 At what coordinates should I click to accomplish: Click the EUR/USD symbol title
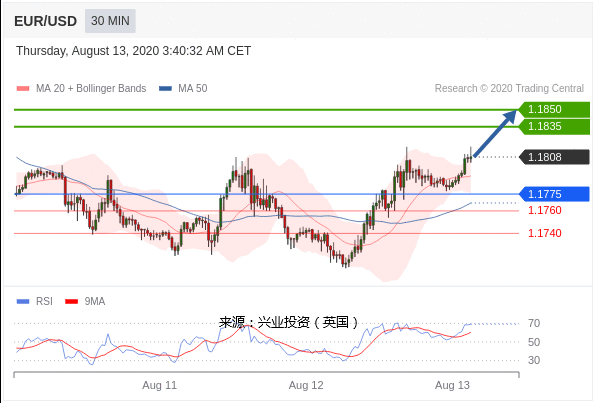(45, 21)
